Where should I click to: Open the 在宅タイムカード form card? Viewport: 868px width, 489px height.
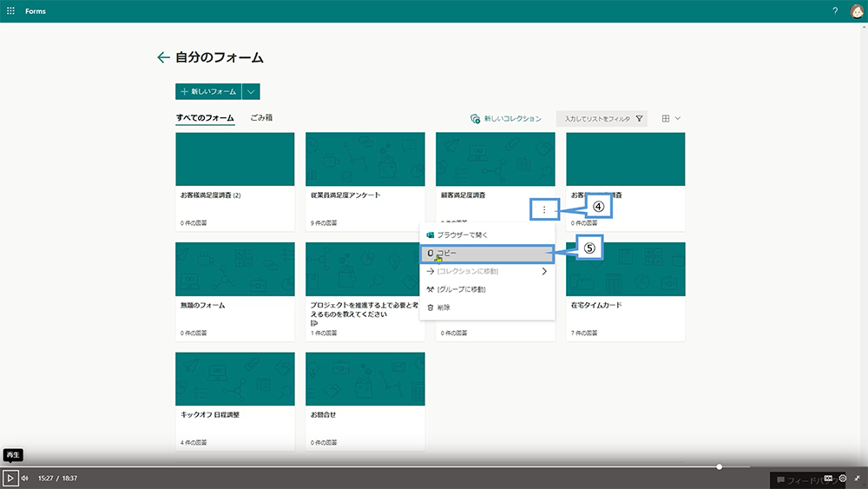click(x=626, y=291)
